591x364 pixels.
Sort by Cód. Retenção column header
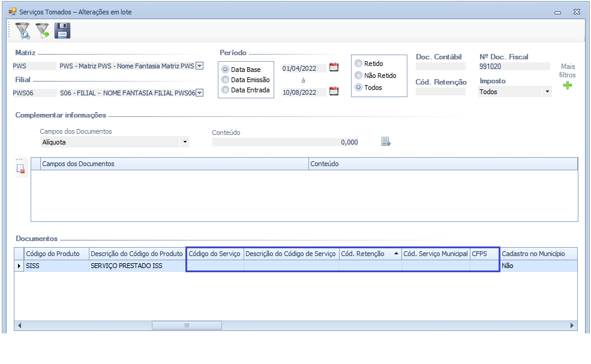(370, 254)
